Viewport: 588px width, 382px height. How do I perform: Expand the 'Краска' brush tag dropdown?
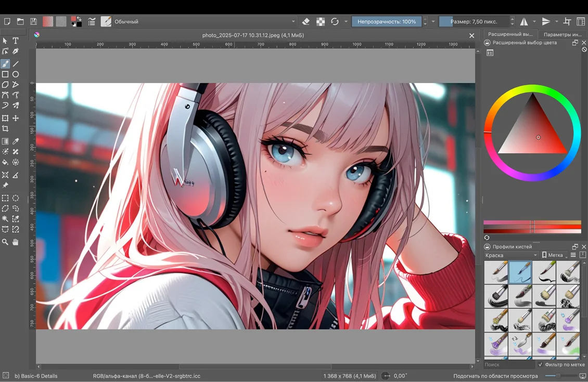coord(511,255)
